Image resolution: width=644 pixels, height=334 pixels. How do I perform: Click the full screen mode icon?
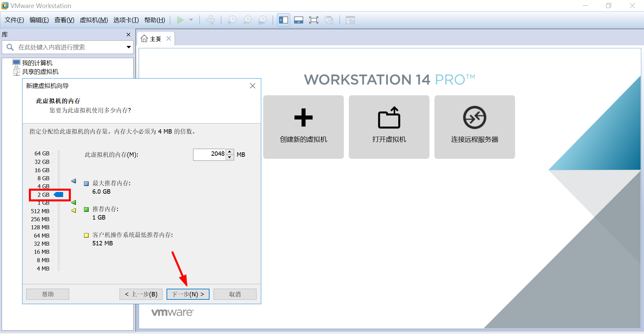pos(314,20)
